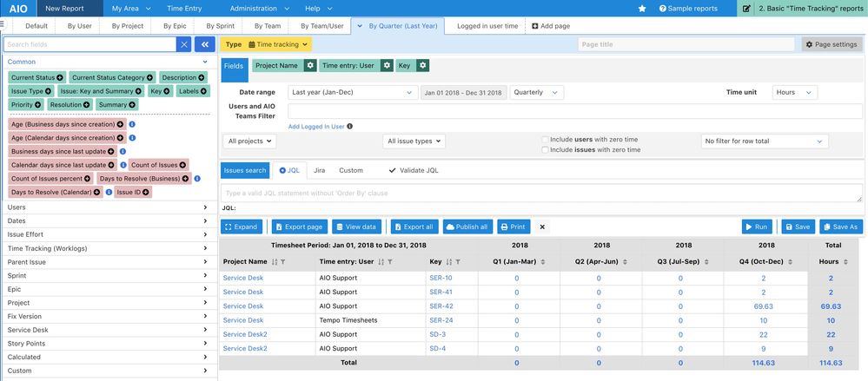The width and height of the screenshot is (868, 381).
Task: Enable Include users with zero time
Action: click(546, 140)
